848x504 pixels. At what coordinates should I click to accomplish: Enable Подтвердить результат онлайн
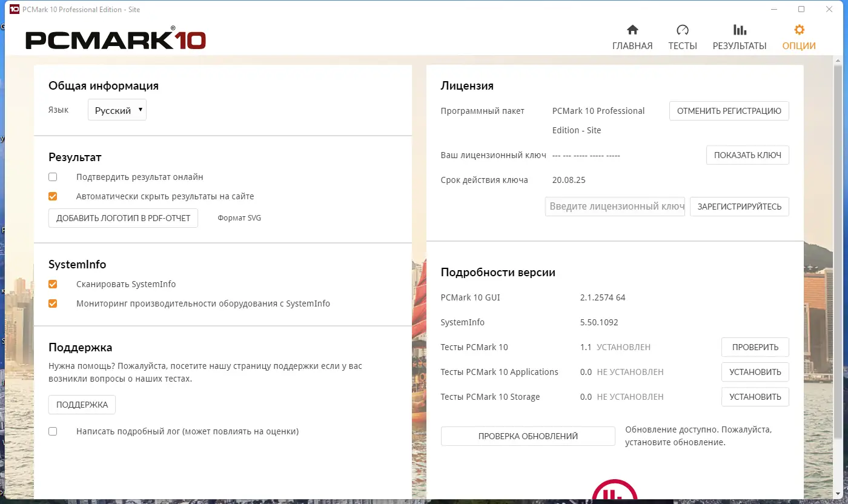point(53,176)
